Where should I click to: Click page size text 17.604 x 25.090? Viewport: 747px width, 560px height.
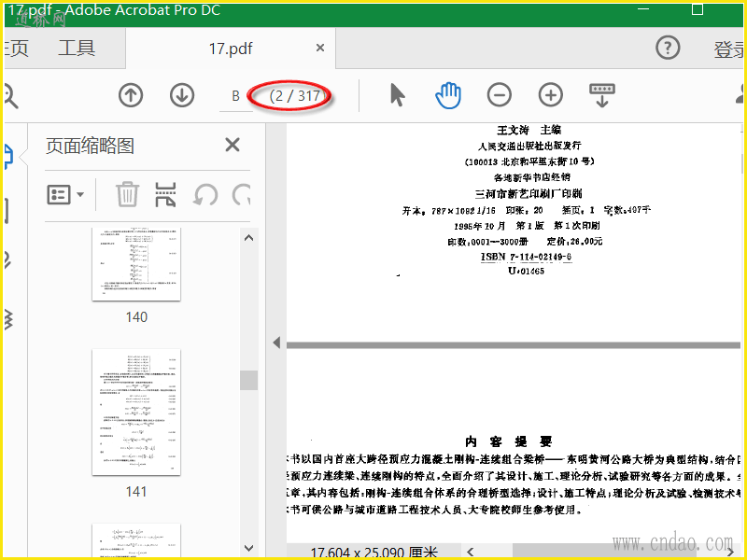point(374,553)
